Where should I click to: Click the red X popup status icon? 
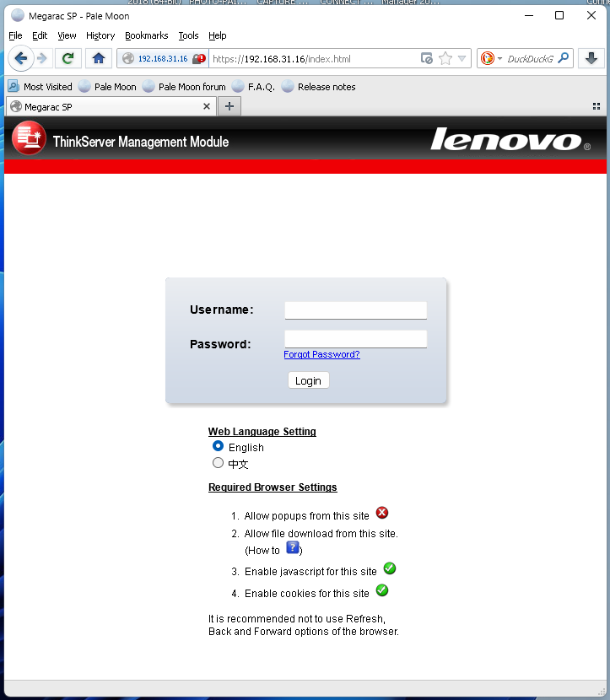pyautogui.click(x=382, y=513)
